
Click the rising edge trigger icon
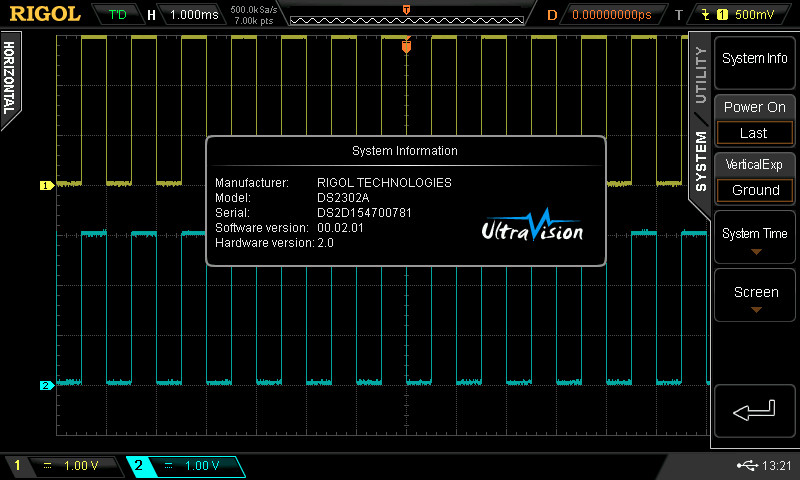click(706, 15)
